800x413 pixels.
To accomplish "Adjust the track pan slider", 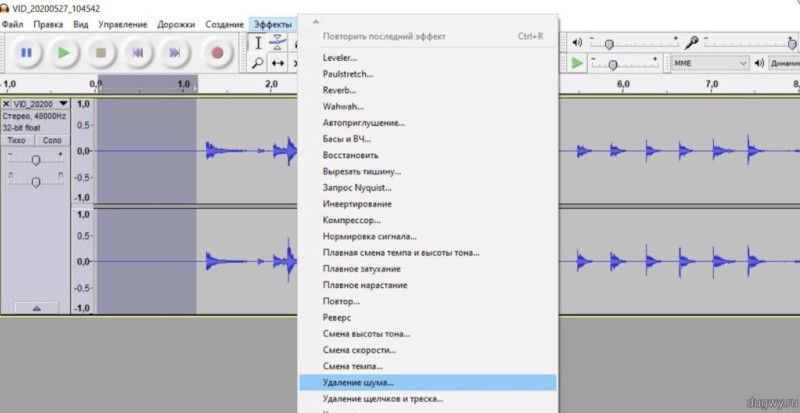I will (35, 182).
